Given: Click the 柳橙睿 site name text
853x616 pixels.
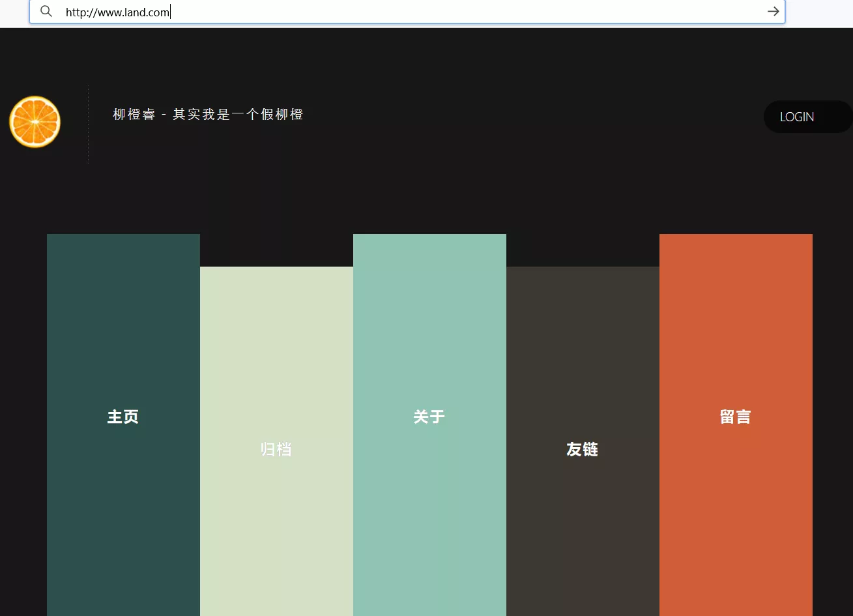Looking at the screenshot, I should coord(134,115).
